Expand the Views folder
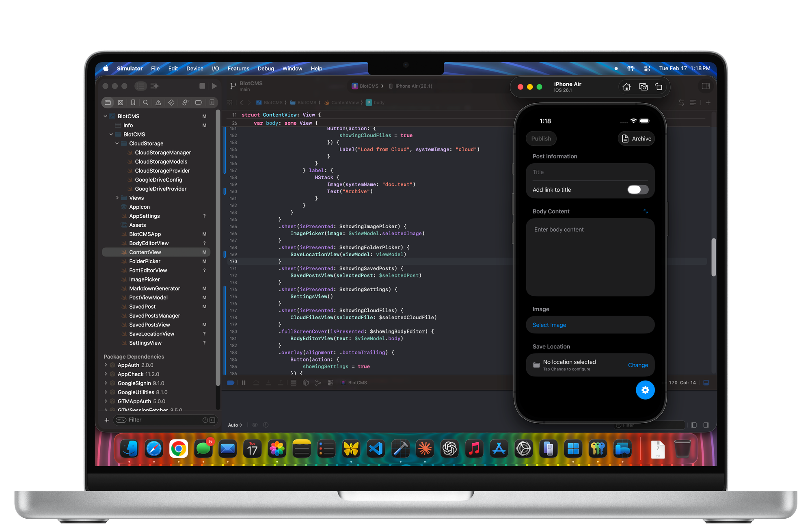The height and width of the screenshot is (528, 812). click(x=117, y=198)
